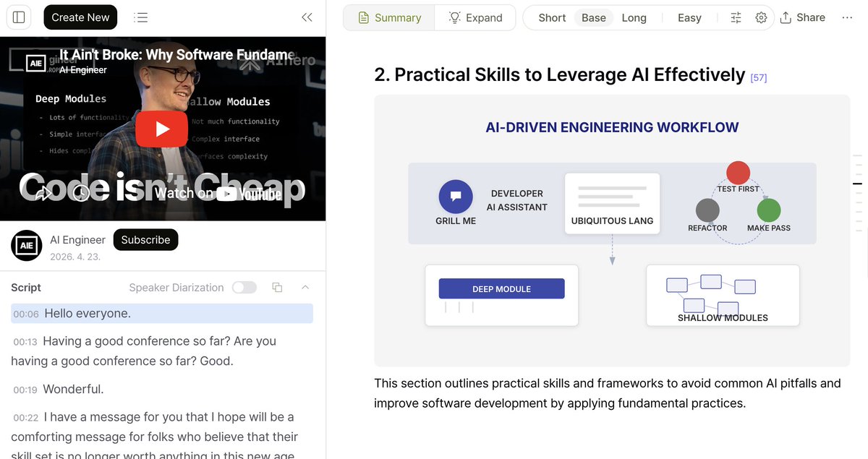Collapse the Script section chevron

[x=305, y=288]
